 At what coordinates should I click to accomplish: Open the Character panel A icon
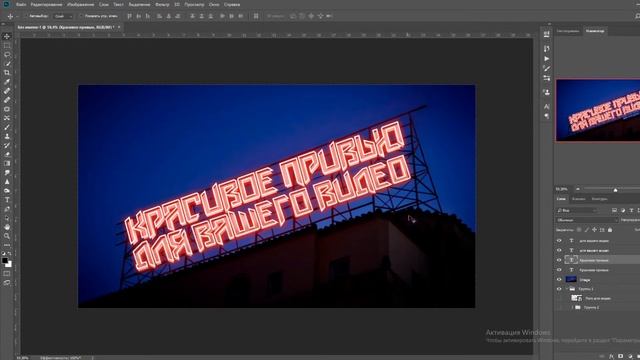pyautogui.click(x=547, y=107)
